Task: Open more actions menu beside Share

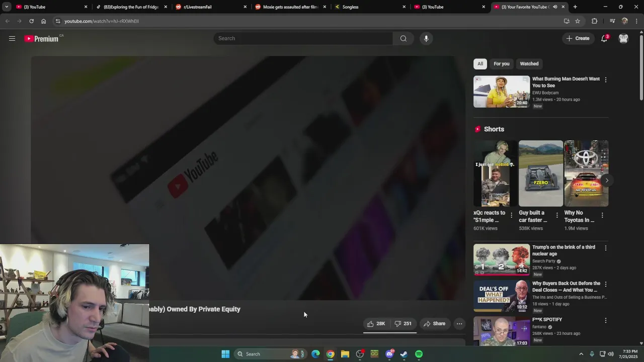Action: (459, 324)
